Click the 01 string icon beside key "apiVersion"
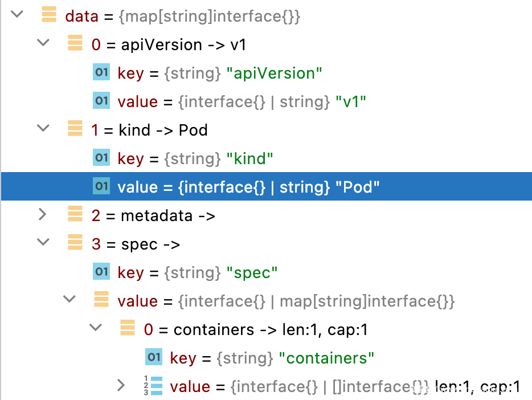Image resolution: width=532 pixels, height=400 pixels. coord(101,73)
